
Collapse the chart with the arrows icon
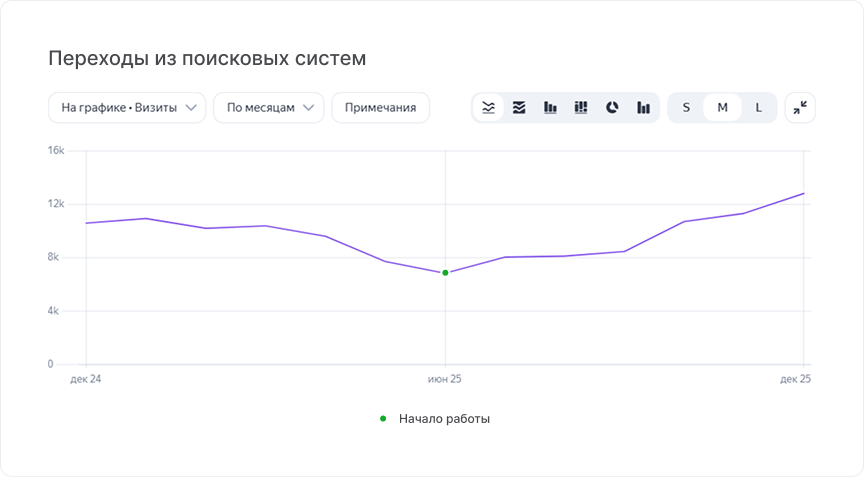pos(800,108)
